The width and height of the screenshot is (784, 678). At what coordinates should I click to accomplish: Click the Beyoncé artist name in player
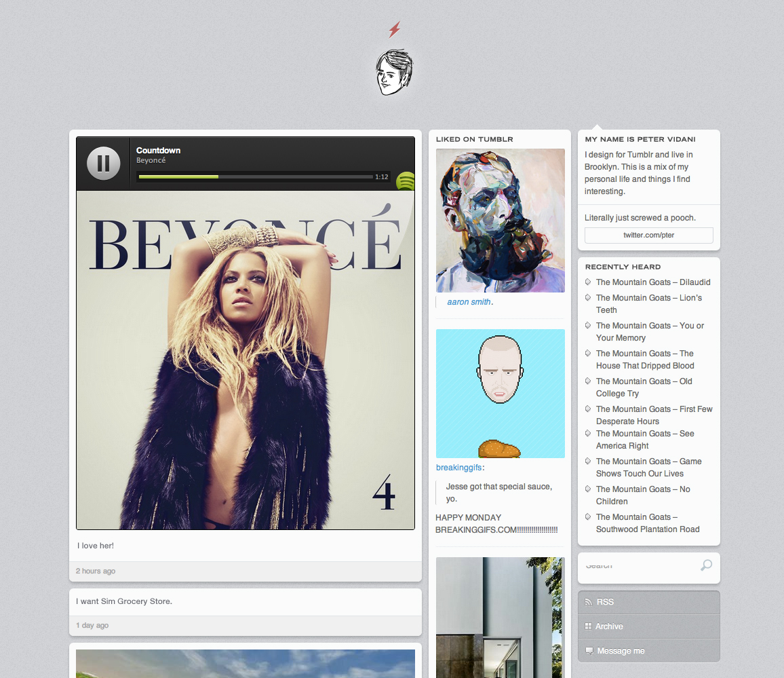(x=151, y=161)
